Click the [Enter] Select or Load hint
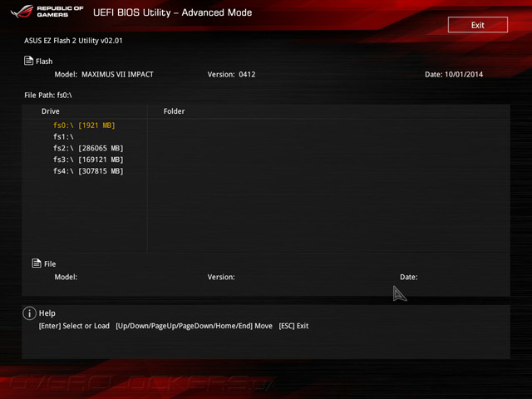 (74, 326)
